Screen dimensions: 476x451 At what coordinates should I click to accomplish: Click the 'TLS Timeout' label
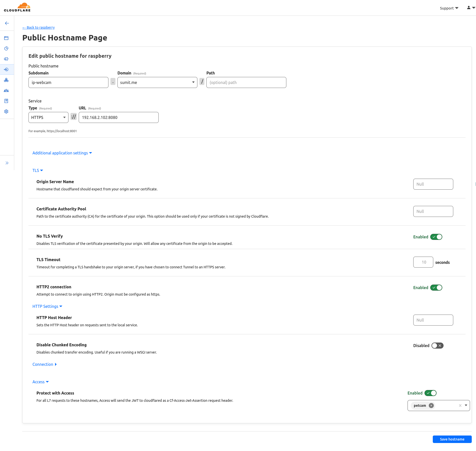(x=48, y=260)
